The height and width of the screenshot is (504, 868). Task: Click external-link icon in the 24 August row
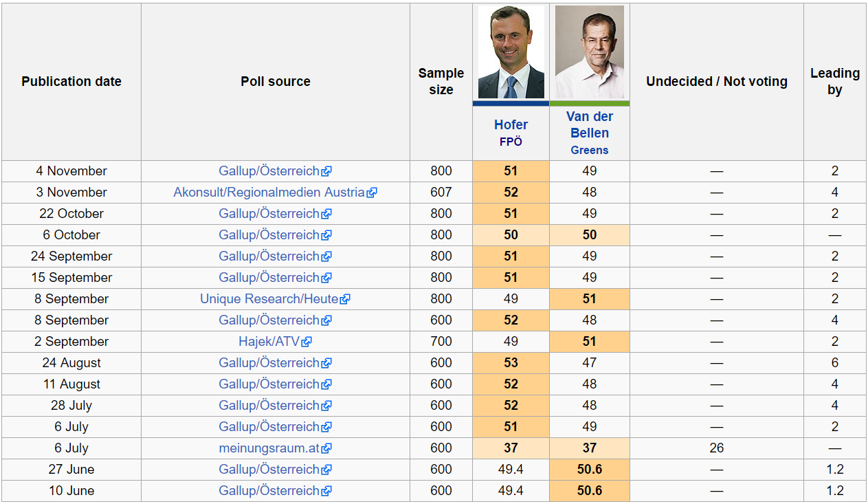[326, 363]
